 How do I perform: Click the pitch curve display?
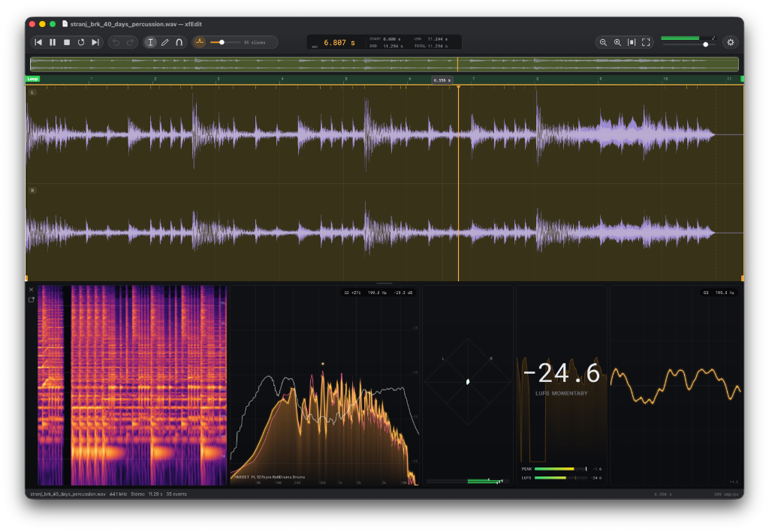676,386
